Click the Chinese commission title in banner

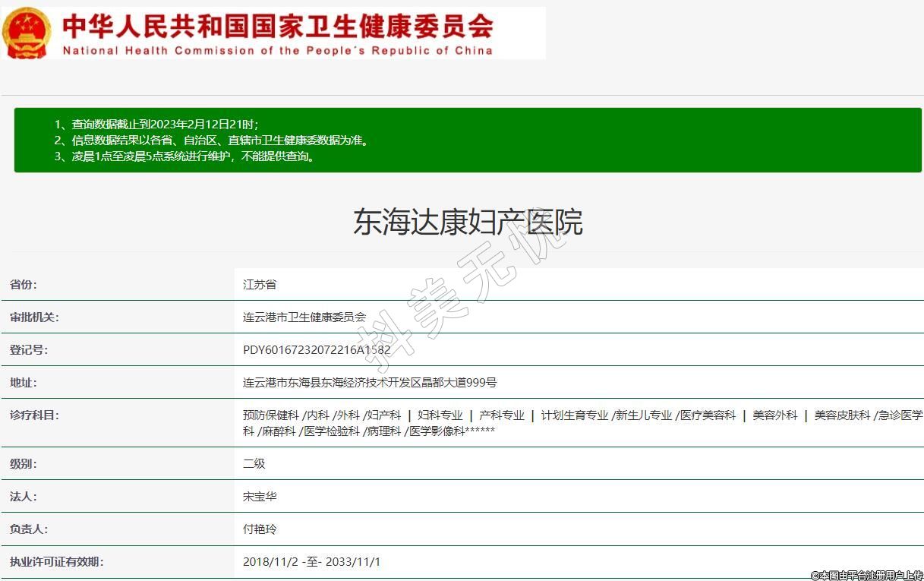277,26
